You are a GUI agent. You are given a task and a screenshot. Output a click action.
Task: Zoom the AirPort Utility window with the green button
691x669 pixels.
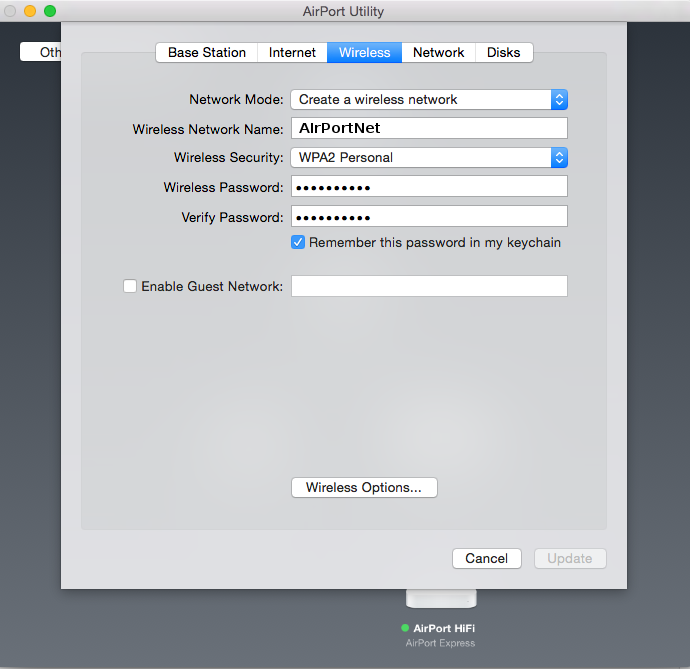pos(50,11)
